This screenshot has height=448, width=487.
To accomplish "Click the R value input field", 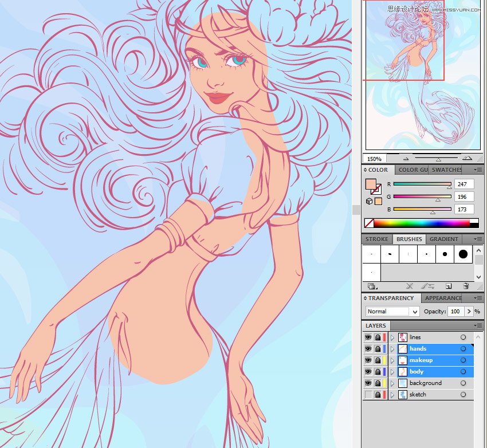I will 464,184.
